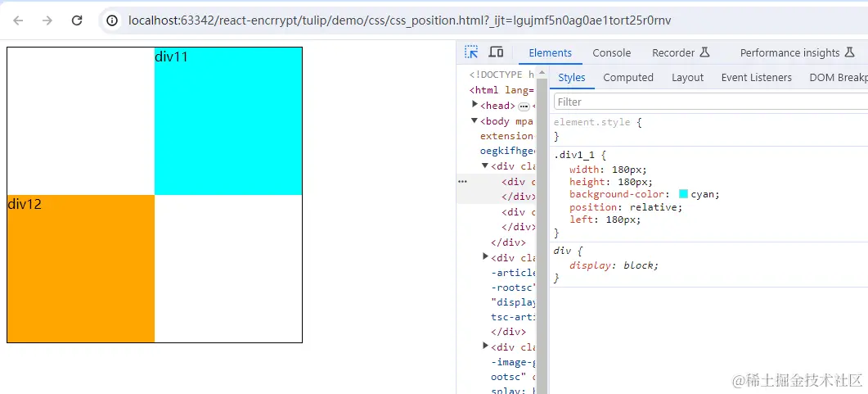Toggle the device toolbar icon
Image resolution: width=868 pixels, height=394 pixels.
pos(496,52)
